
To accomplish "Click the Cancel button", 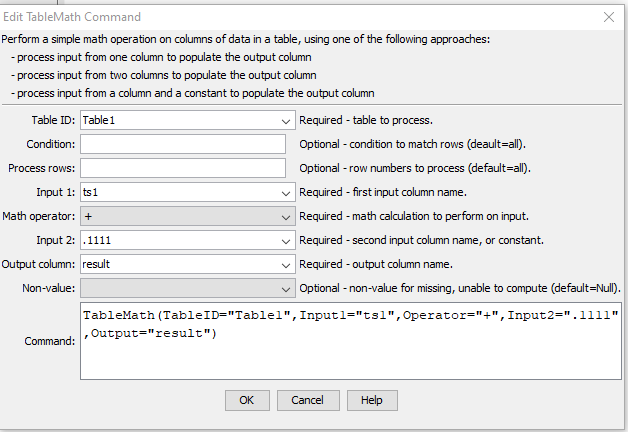I will pos(308,400).
